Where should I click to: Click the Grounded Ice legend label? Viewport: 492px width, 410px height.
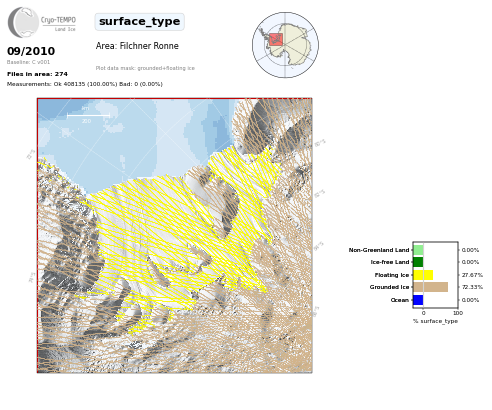(x=389, y=287)
